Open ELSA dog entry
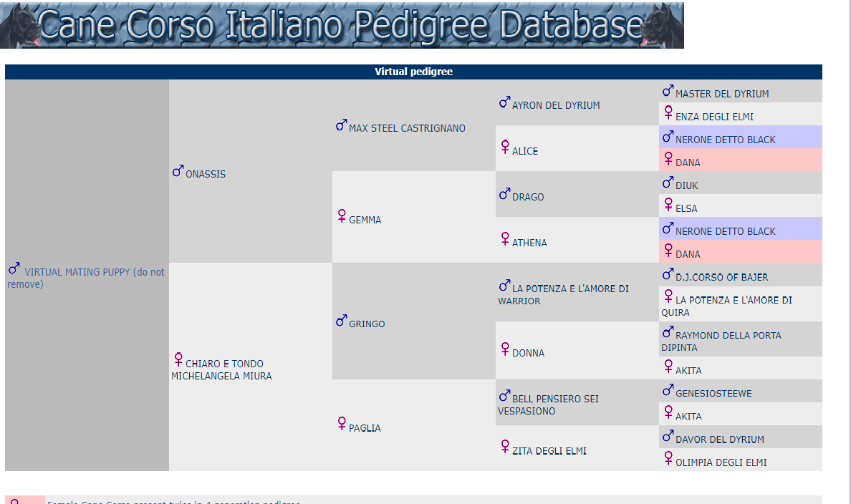 (x=686, y=209)
